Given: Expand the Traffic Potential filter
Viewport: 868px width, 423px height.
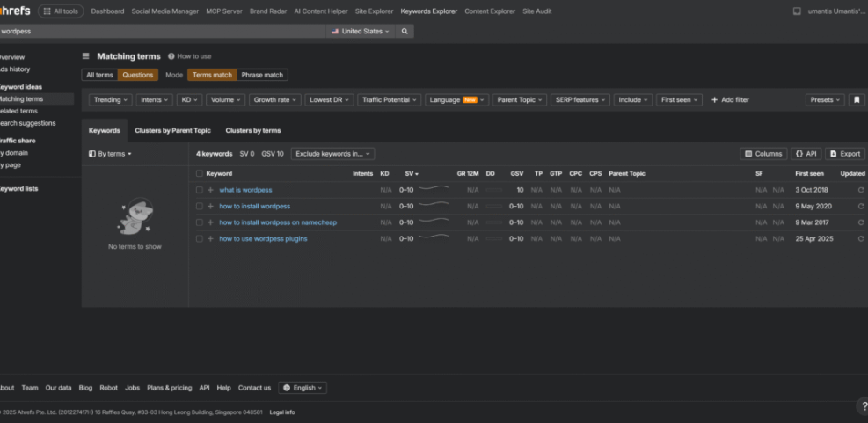Looking at the screenshot, I should [390, 100].
